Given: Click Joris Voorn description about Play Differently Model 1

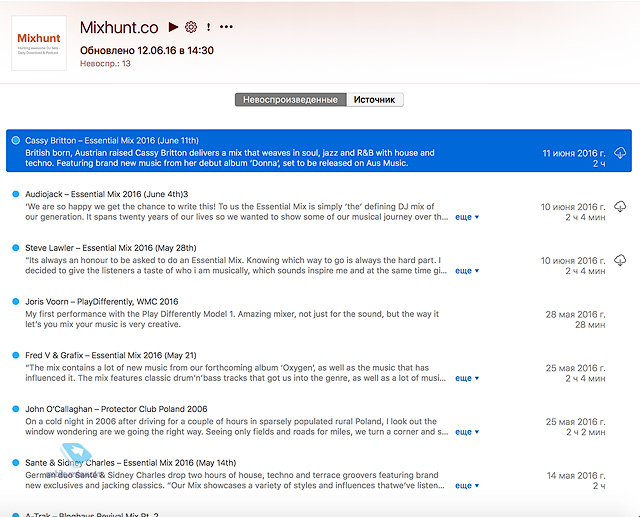Looking at the screenshot, I should tap(232, 319).
